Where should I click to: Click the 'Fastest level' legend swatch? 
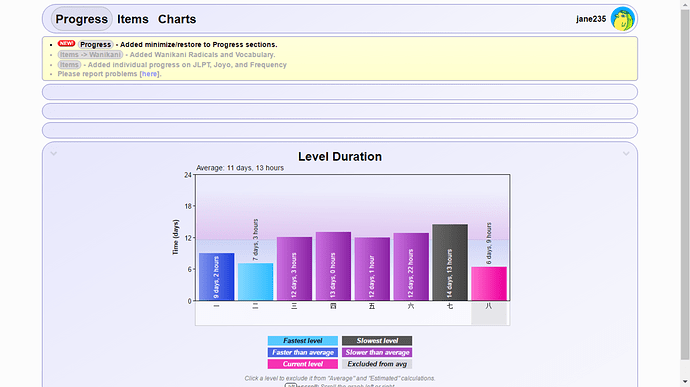coord(303,341)
